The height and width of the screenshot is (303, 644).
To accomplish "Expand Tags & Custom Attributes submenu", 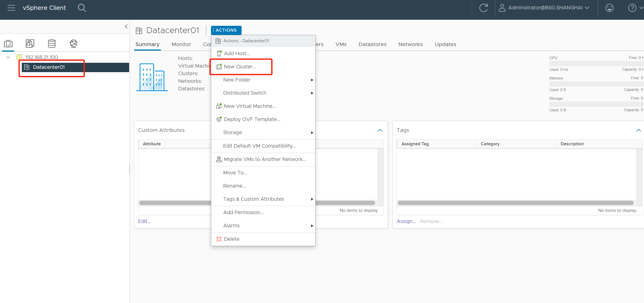I will [263, 199].
